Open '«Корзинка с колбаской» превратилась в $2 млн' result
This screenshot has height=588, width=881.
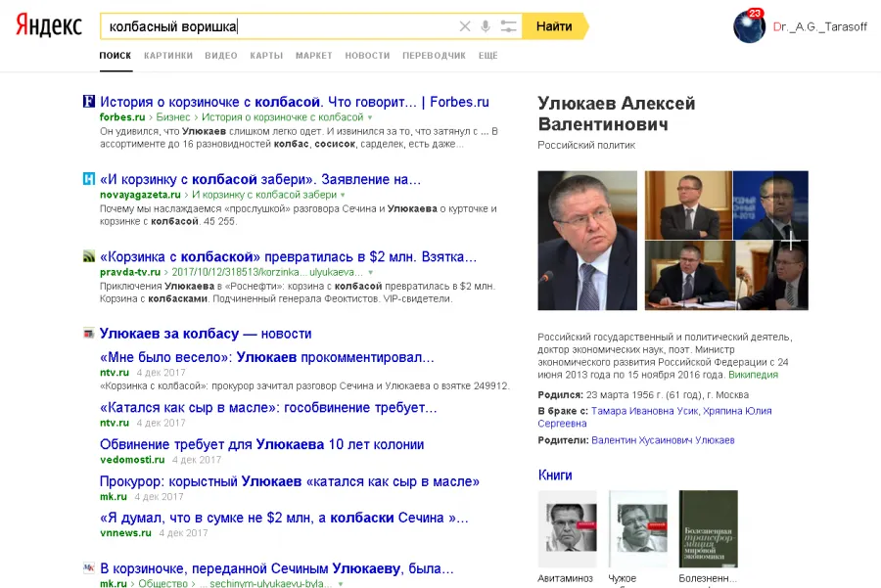pos(288,256)
